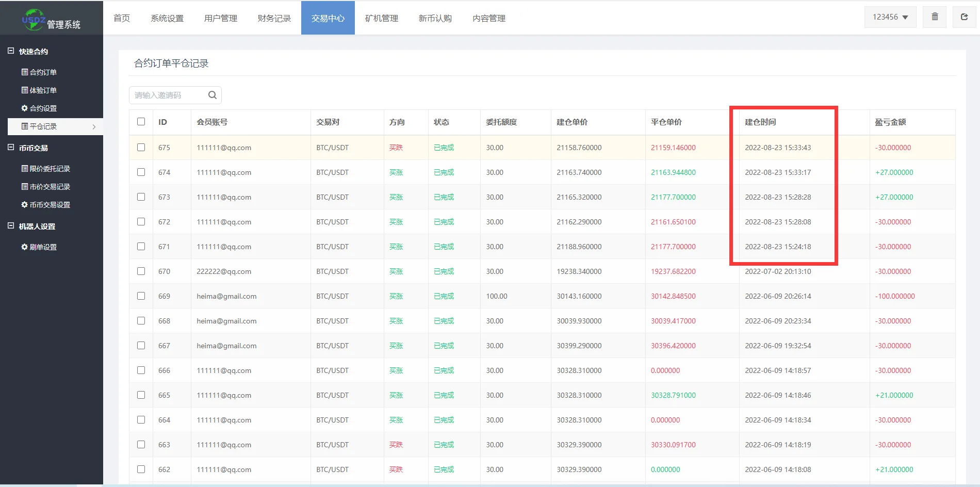980x487 pixels.
Task: Select the 体验订单 sidebar item icon
Action: point(24,90)
